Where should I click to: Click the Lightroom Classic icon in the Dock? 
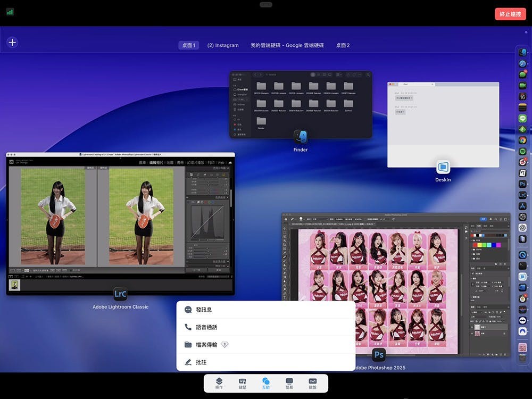(522, 195)
